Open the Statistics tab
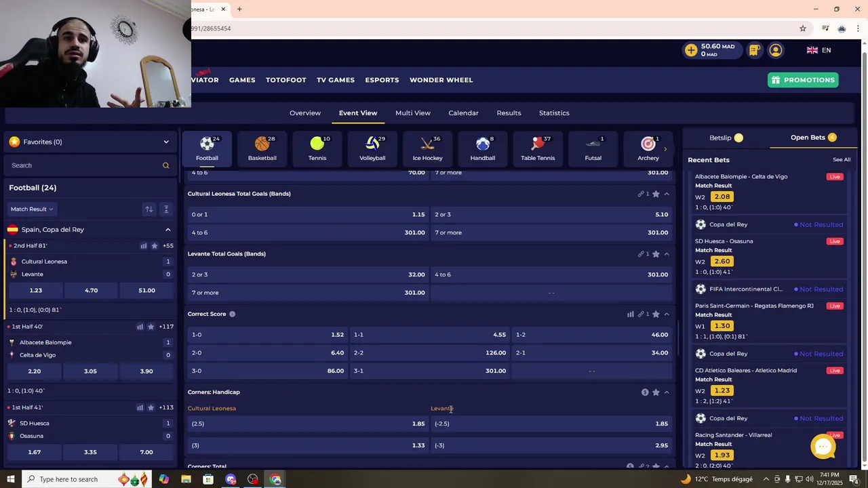Viewport: 868px width, 488px height. point(554,113)
